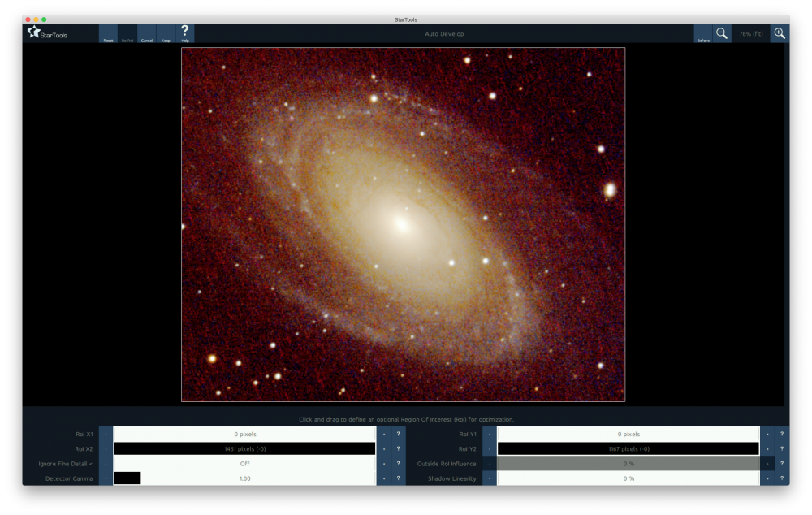Open help for RoI X1 parameter
Screen dimensions: 812x515
[399, 434]
